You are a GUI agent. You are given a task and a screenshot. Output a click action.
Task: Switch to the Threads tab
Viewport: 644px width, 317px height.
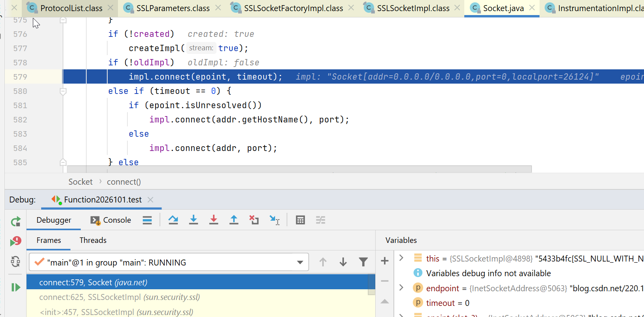[93, 240]
